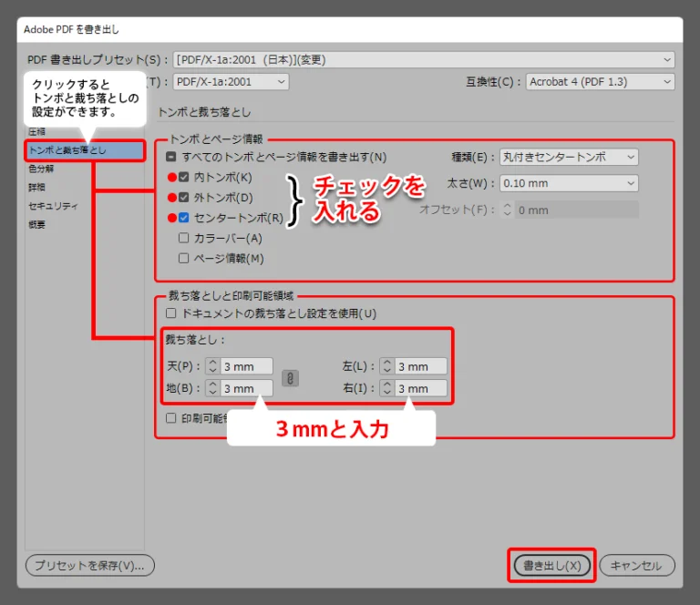Click the stepper arrows for 地 bleed
Screen dimensions: 700x605
212,389
